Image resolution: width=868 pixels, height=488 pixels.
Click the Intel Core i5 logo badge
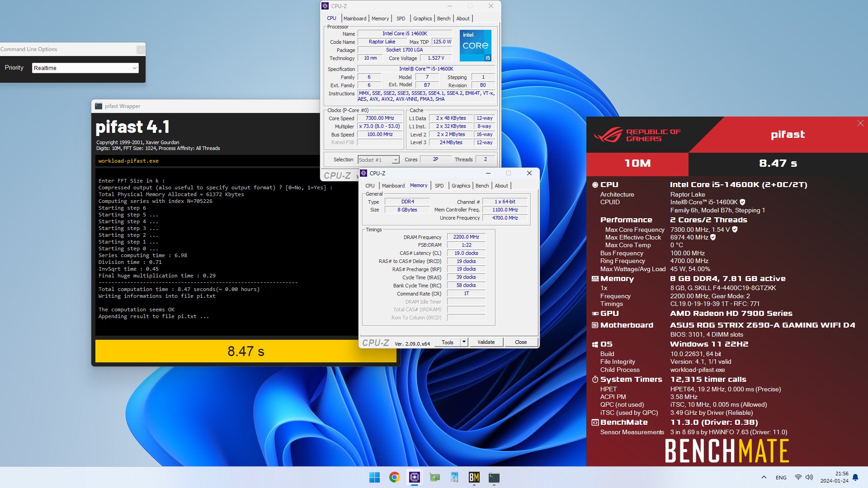[475, 46]
